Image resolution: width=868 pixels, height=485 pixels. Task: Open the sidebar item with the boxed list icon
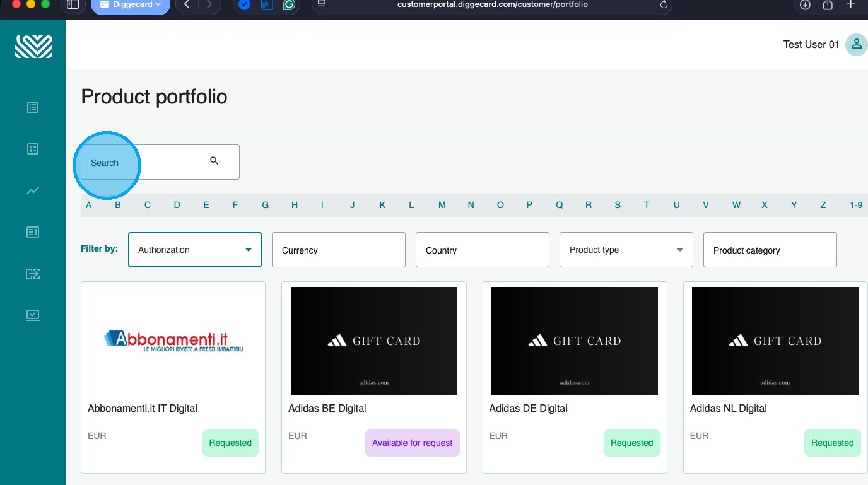pos(33,107)
